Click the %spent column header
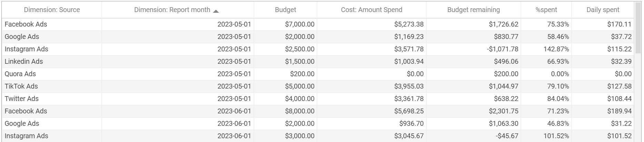Screen dimensions: 644x142 546,10
